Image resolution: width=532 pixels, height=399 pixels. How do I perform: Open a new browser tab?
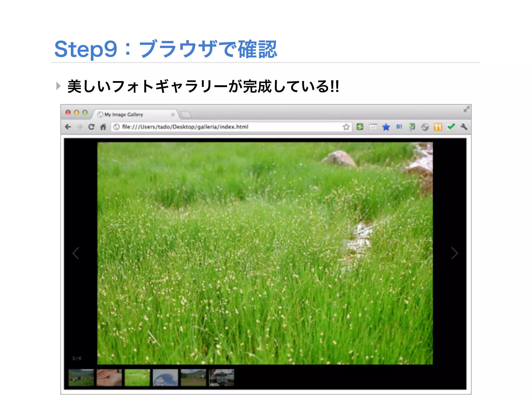point(186,115)
